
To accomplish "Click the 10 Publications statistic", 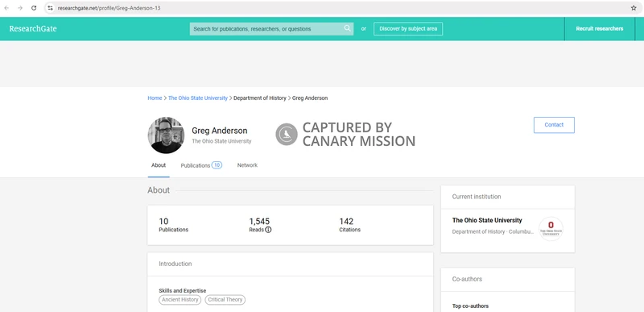I will [x=173, y=225].
